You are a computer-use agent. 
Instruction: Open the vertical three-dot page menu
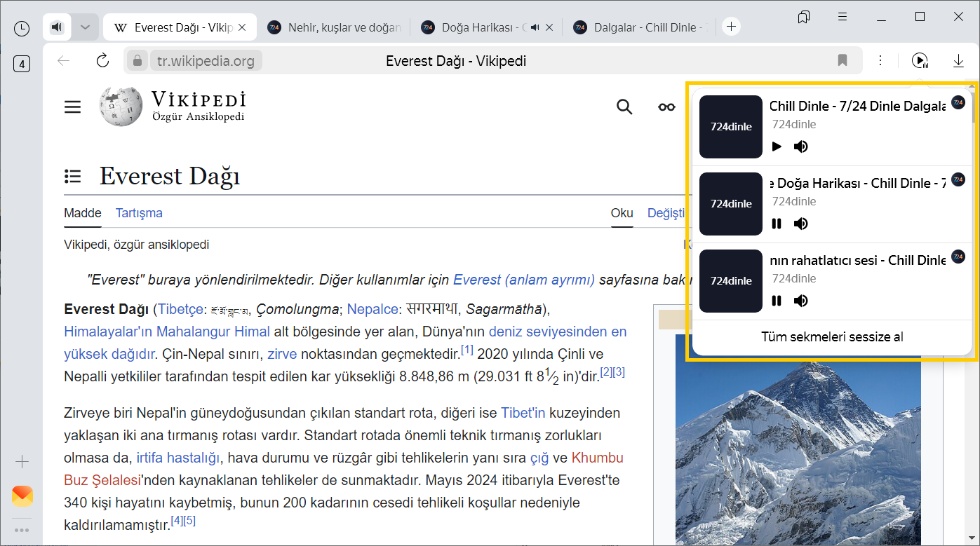(880, 61)
